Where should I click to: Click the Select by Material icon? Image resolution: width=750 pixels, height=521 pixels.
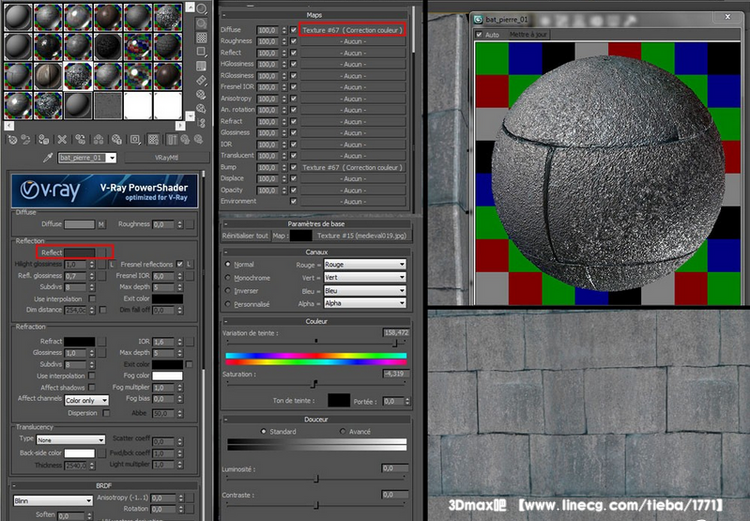pos(201,109)
